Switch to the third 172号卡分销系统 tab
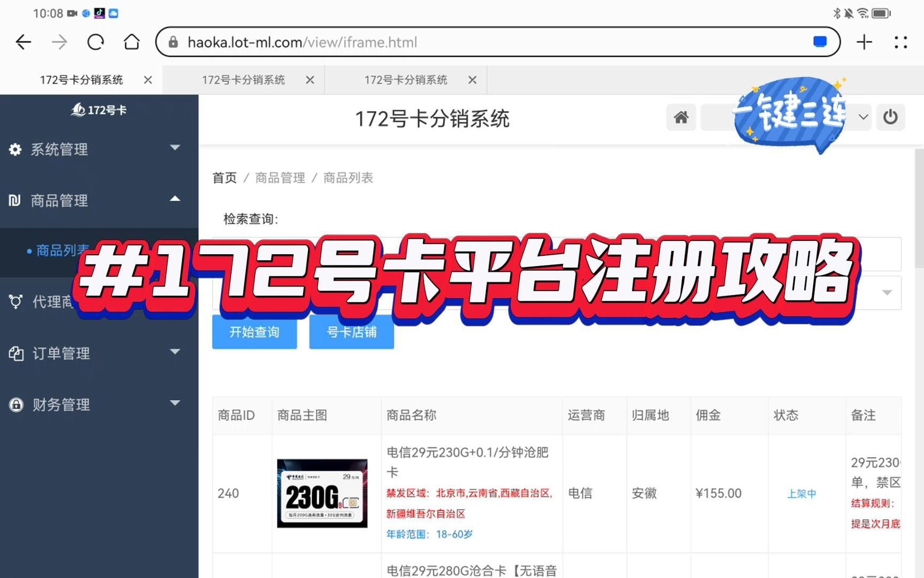Image resolution: width=924 pixels, height=578 pixels. click(x=406, y=80)
